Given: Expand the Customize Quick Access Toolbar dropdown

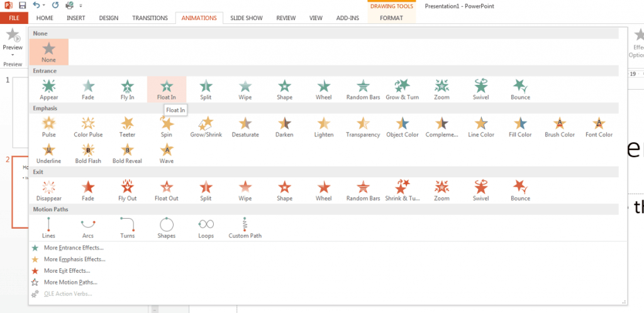Looking at the screenshot, I should pos(81,6).
